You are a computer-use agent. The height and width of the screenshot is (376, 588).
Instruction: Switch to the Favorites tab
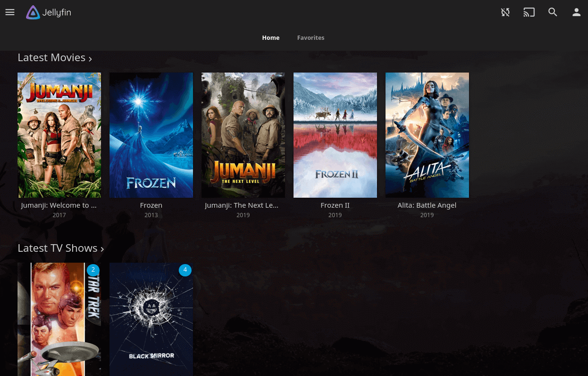(311, 37)
